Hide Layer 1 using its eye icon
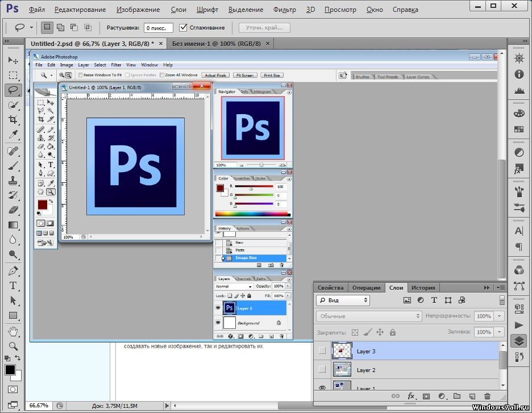This screenshot has height=413, width=532. coord(322,387)
